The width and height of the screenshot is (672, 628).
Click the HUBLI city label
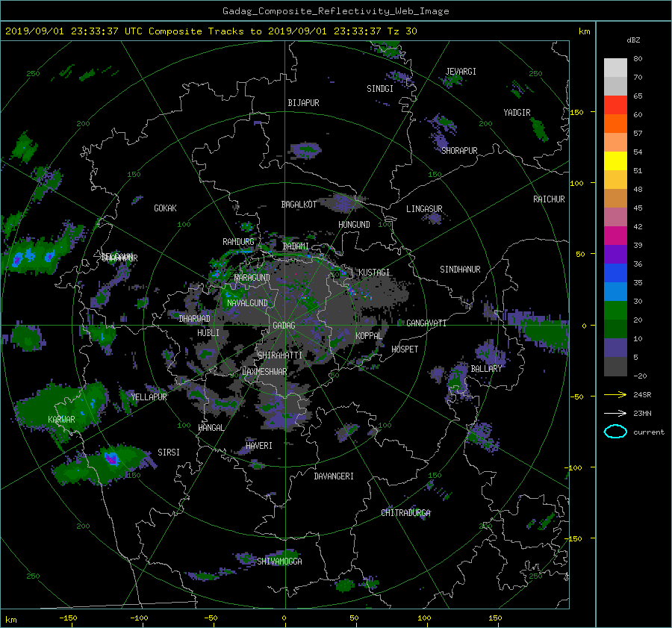point(208,332)
